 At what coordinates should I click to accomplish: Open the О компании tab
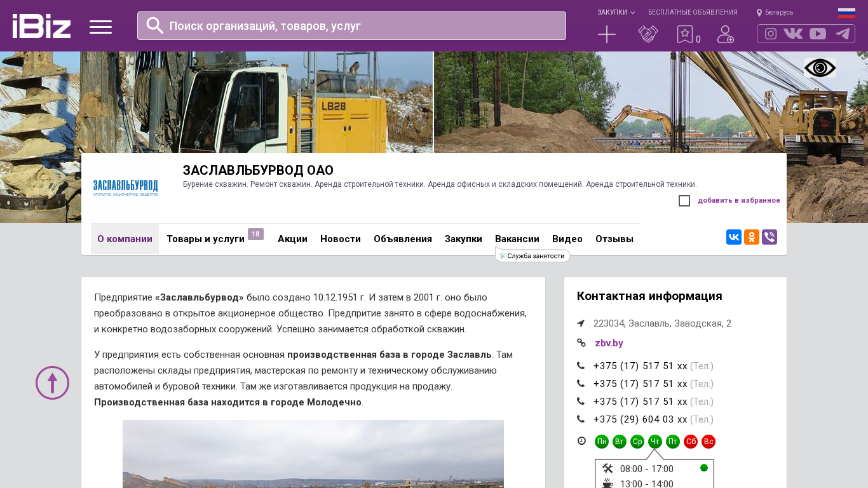(125, 239)
